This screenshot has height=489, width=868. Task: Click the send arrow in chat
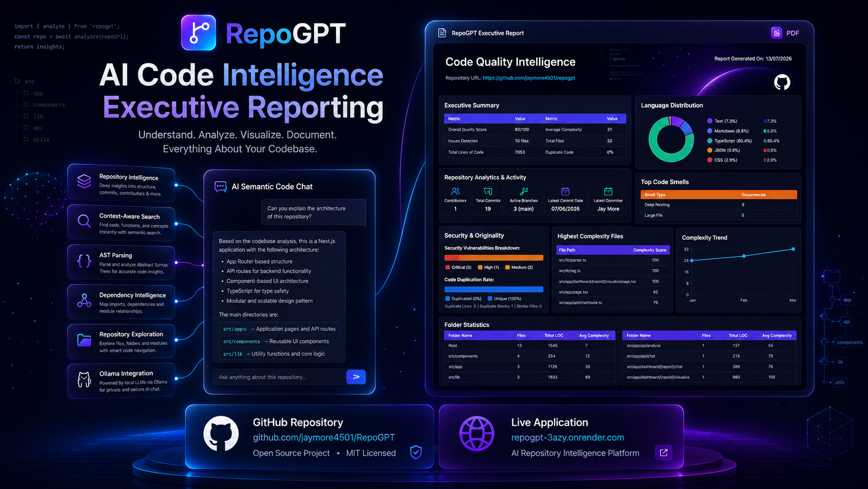click(356, 377)
